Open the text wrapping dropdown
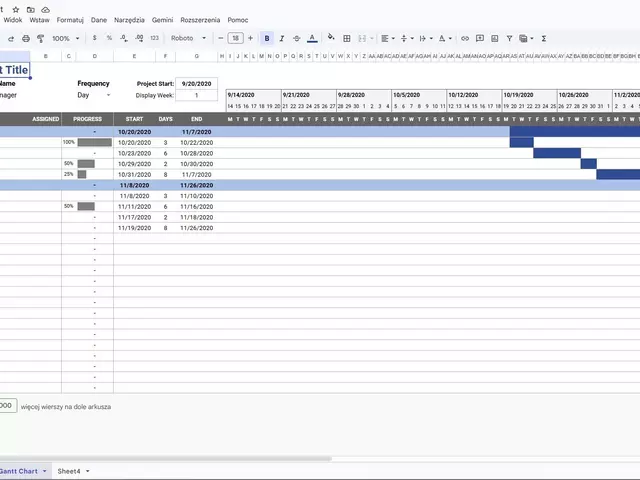640x480 pixels. (x=426, y=38)
